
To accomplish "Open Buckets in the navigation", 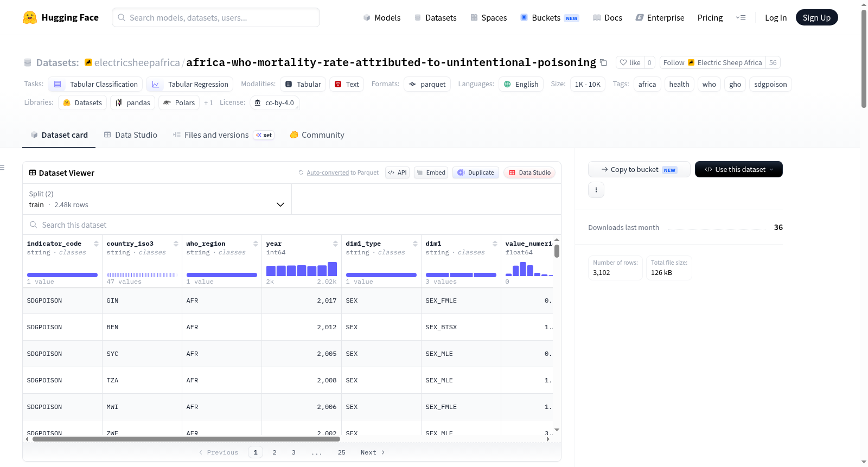I will (550, 17).
